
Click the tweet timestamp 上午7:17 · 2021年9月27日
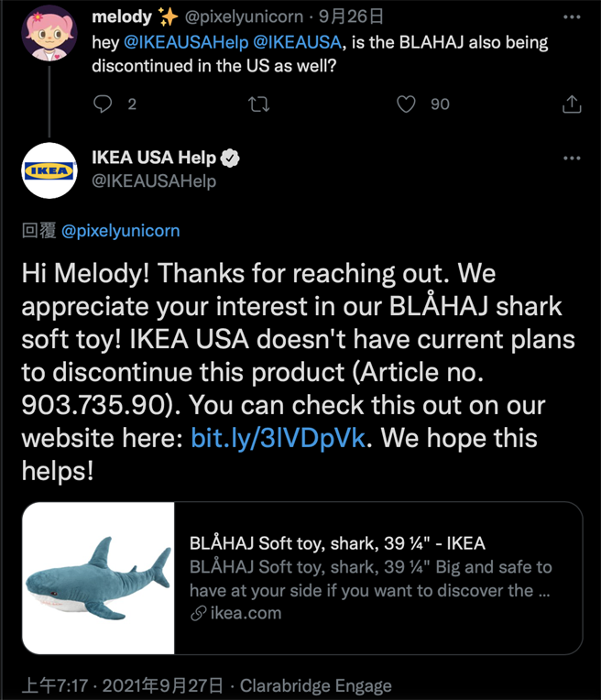click(123, 685)
